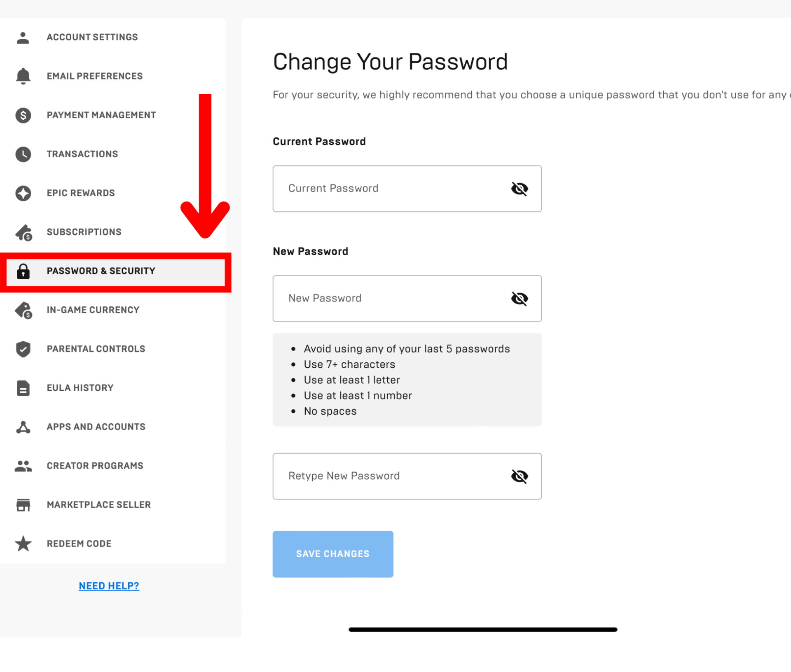
Task: Click the Account Settings person icon
Action: [23, 37]
